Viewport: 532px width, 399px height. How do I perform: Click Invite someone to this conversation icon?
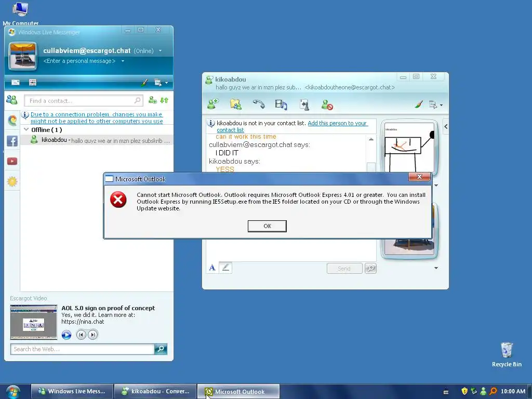(213, 104)
